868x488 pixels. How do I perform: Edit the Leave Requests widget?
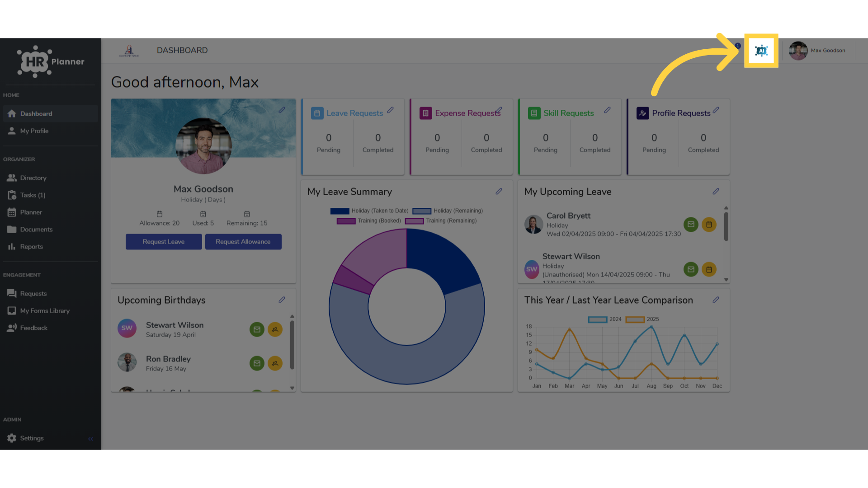390,110
